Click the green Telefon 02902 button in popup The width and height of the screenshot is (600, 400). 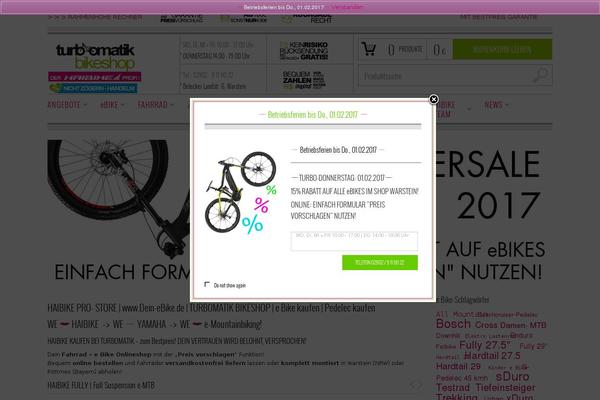tap(380, 263)
